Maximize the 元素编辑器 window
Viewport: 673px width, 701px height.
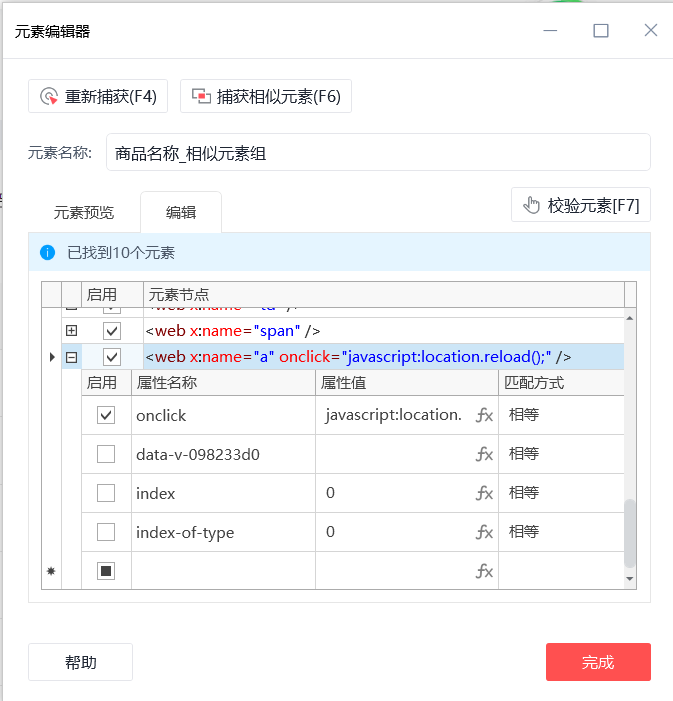(x=601, y=31)
